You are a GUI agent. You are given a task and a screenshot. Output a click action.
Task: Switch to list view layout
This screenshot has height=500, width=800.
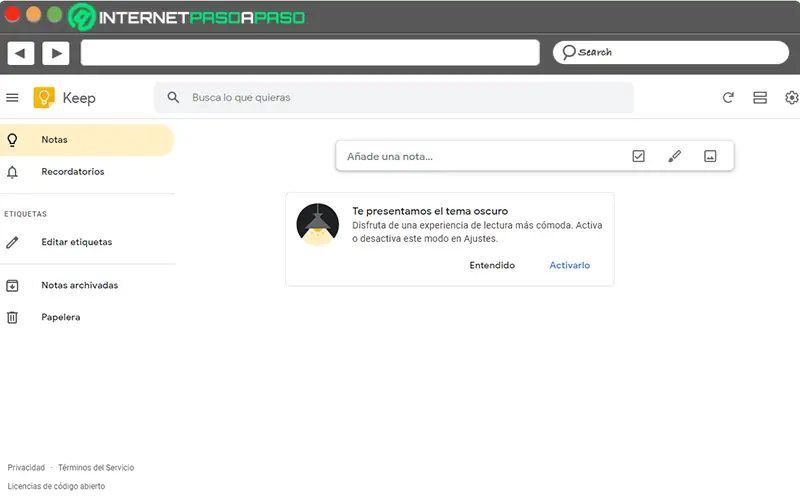(x=760, y=97)
